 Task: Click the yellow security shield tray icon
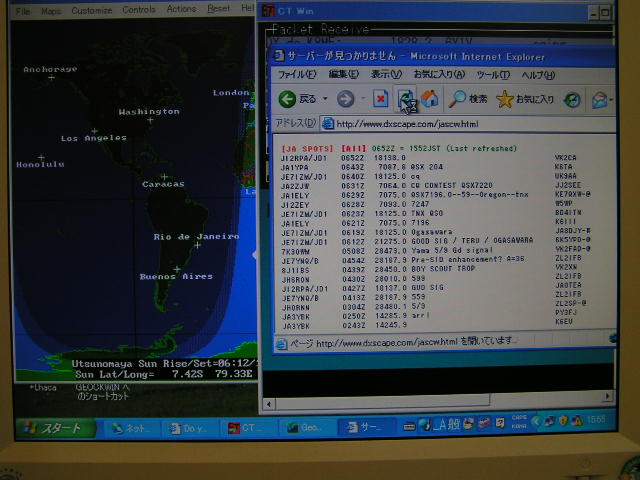(562, 420)
